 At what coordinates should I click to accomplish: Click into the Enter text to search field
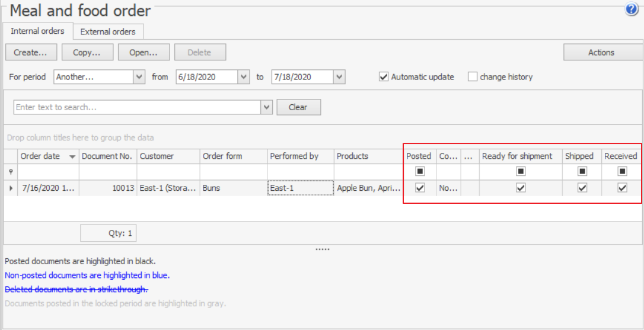click(x=136, y=107)
